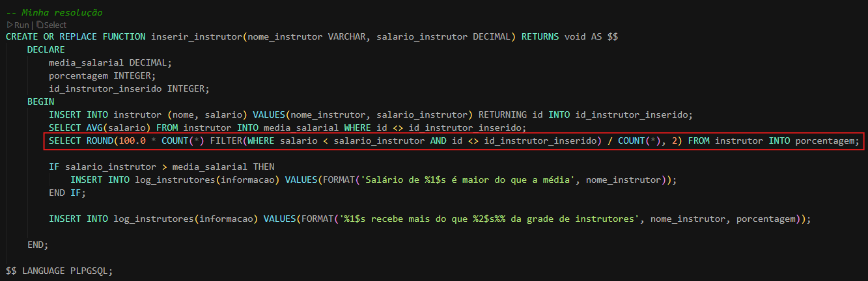Click the play triangle icon before Run
This screenshot has height=281, width=868.
[x=9, y=25]
